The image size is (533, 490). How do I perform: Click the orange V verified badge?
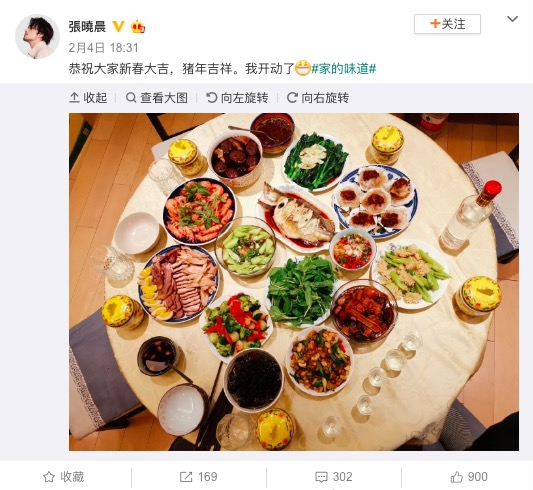(x=118, y=26)
